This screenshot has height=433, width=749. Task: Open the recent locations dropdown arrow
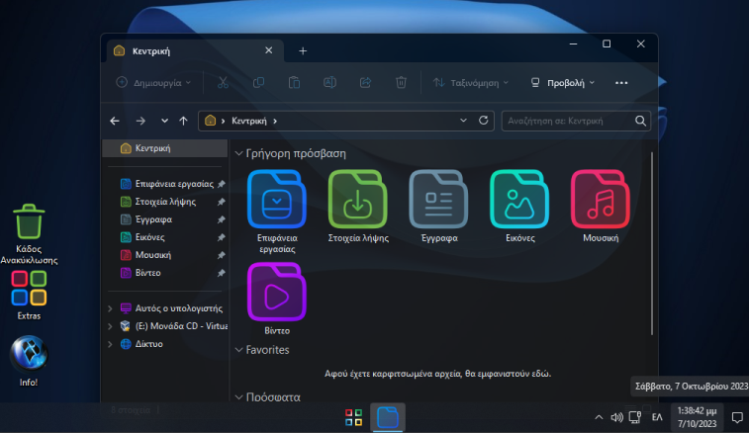pos(164,121)
